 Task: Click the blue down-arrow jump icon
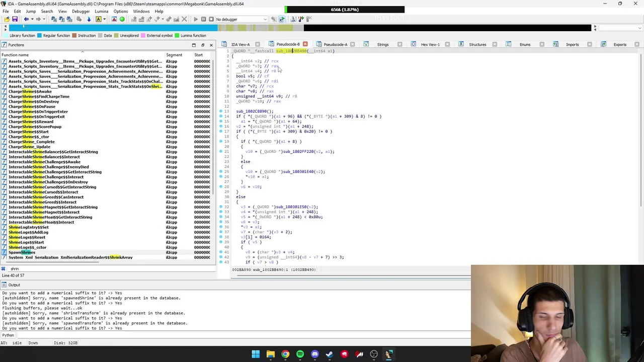[x=89, y=19]
